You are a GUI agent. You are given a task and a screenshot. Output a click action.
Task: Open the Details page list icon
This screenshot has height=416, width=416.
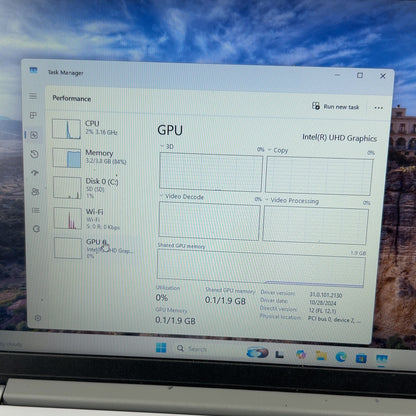click(35, 210)
